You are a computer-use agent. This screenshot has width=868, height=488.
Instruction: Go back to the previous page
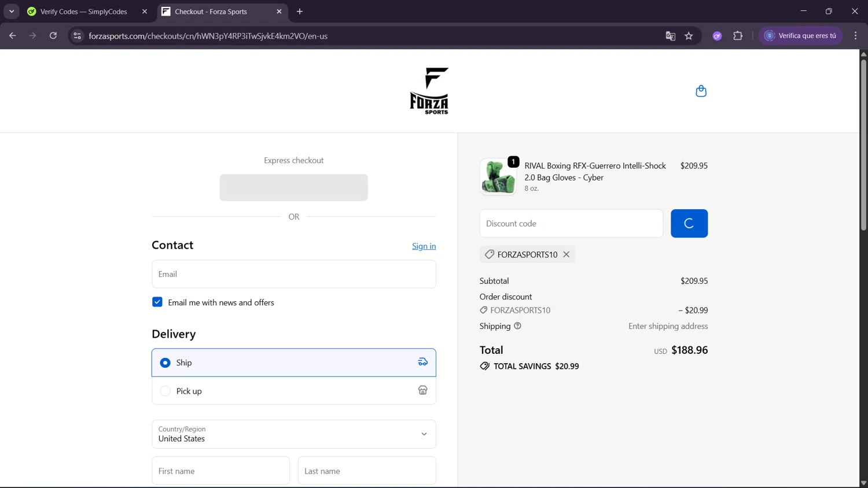pos(12,36)
